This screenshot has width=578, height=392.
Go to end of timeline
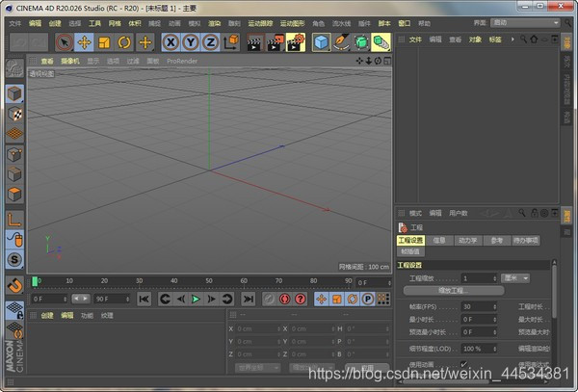click(249, 299)
